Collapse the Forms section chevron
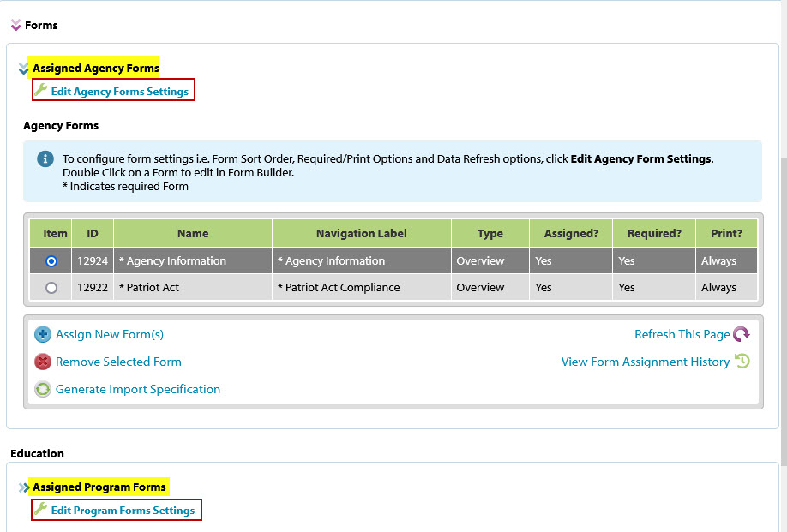 [x=15, y=26]
